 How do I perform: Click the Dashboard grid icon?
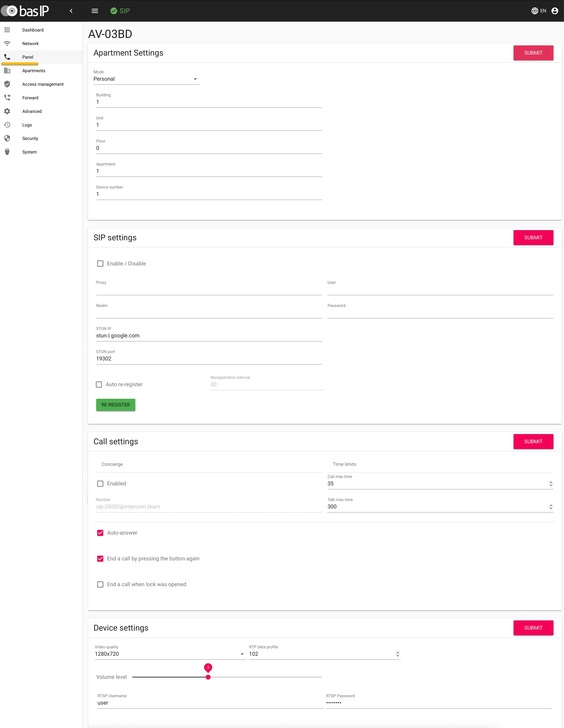click(x=7, y=30)
